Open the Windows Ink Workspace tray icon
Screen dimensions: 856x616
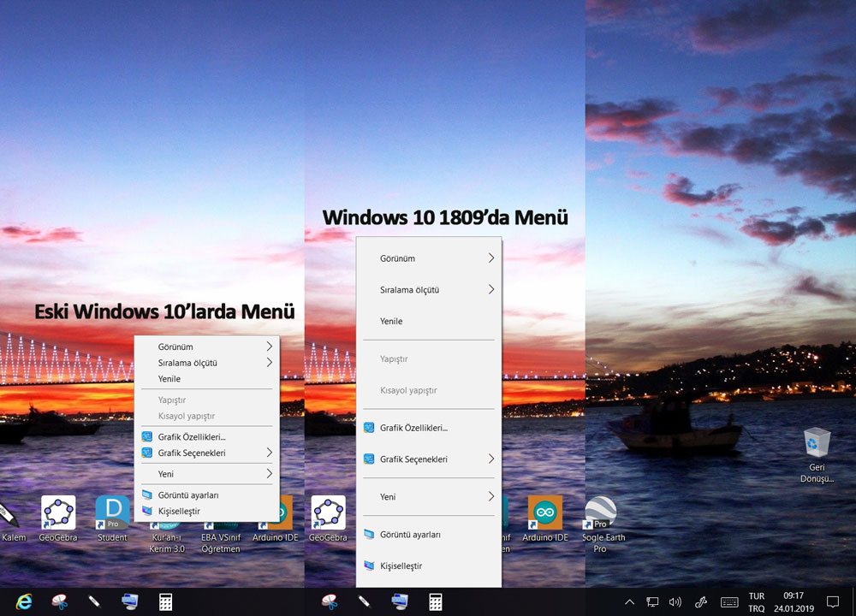pyautogui.click(x=701, y=601)
